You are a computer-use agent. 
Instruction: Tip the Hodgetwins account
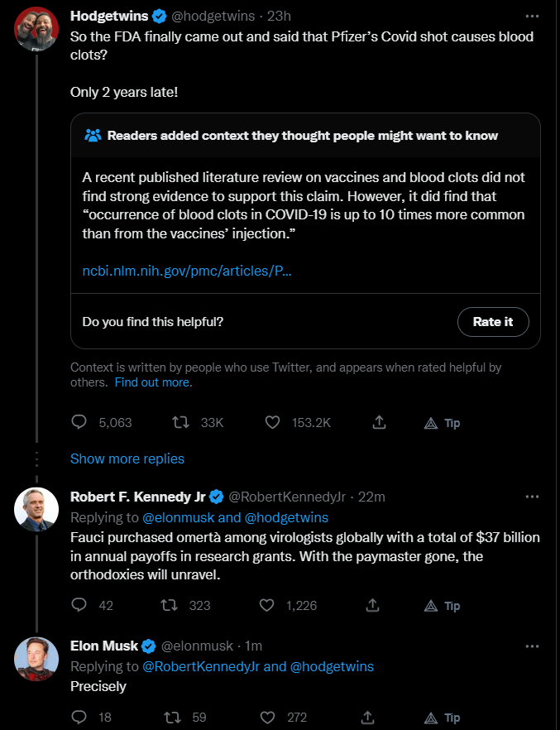[443, 423]
